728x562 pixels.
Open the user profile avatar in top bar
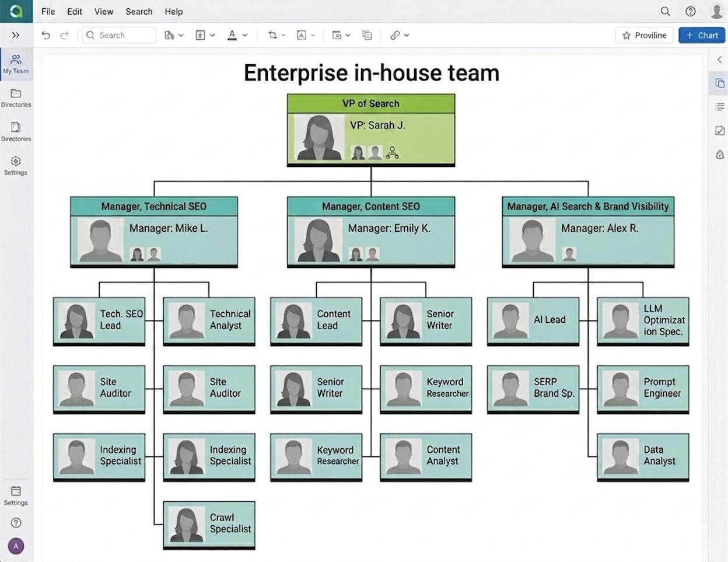(716, 11)
